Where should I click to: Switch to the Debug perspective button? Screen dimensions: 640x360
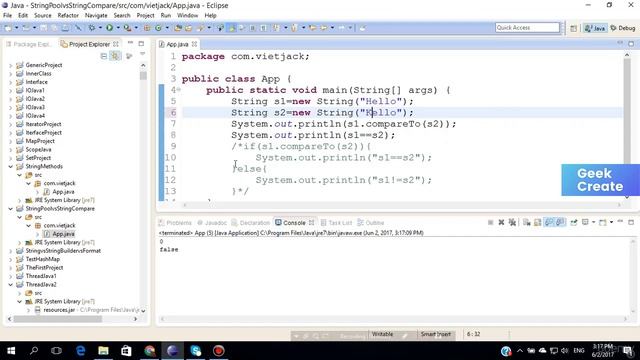click(623, 28)
